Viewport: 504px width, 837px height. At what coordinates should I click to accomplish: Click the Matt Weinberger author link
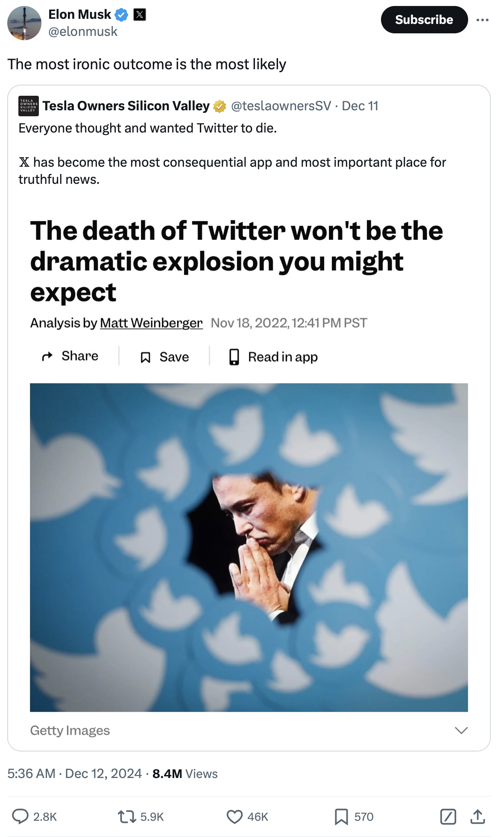click(x=151, y=323)
